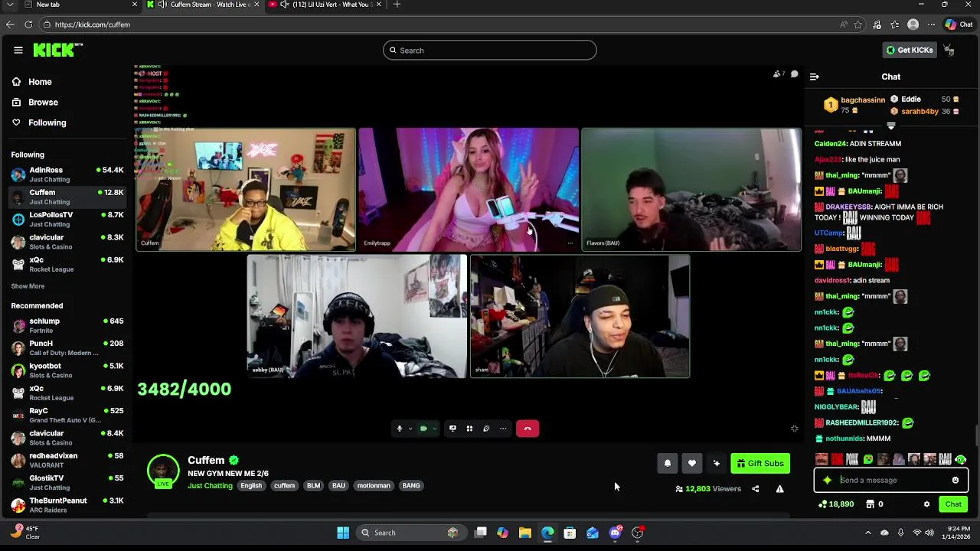Image resolution: width=980 pixels, height=551 pixels.
Task: Go to Home in sidebar
Action: click(32, 82)
